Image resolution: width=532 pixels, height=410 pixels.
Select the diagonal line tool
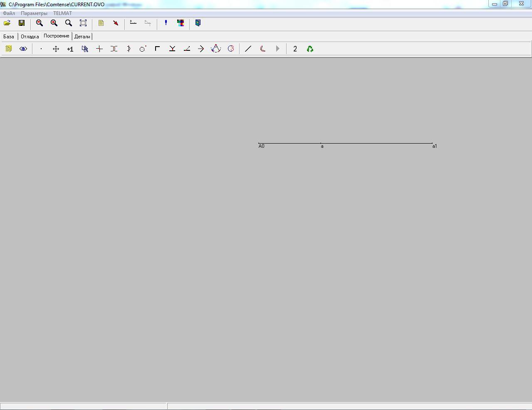[x=248, y=49]
